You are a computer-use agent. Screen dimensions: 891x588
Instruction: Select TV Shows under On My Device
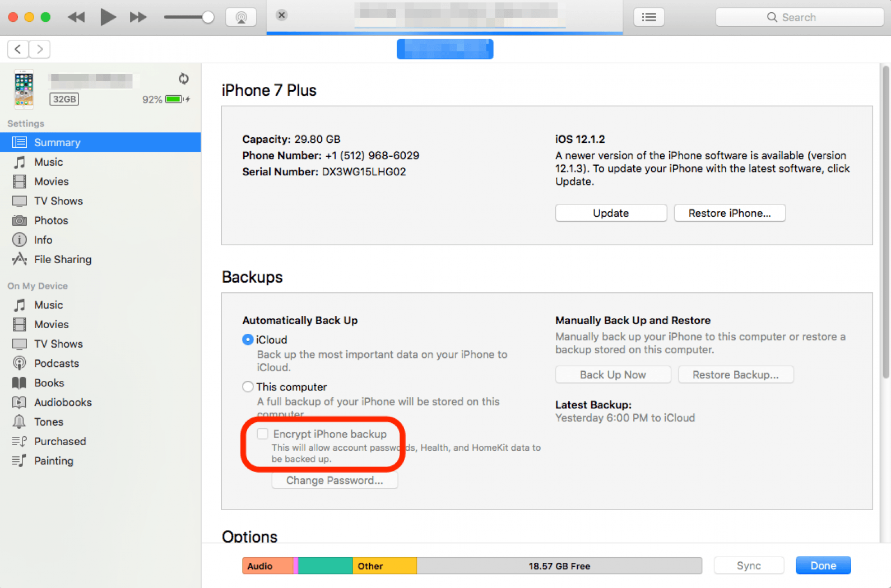[x=100, y=344]
